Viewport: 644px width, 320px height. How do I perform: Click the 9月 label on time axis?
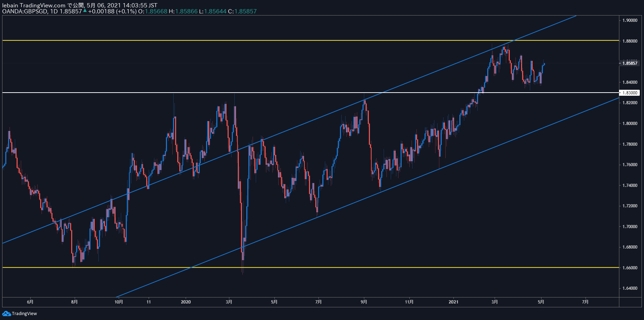click(x=364, y=302)
